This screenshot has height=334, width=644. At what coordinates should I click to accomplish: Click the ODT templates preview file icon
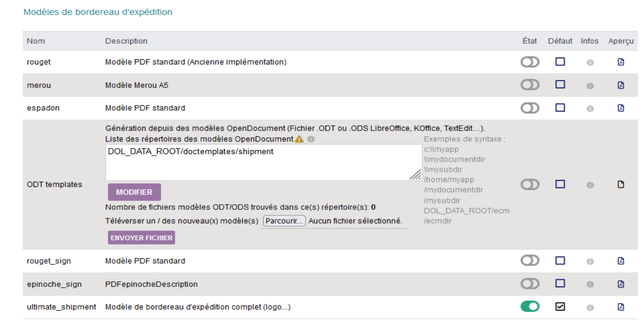tap(621, 185)
